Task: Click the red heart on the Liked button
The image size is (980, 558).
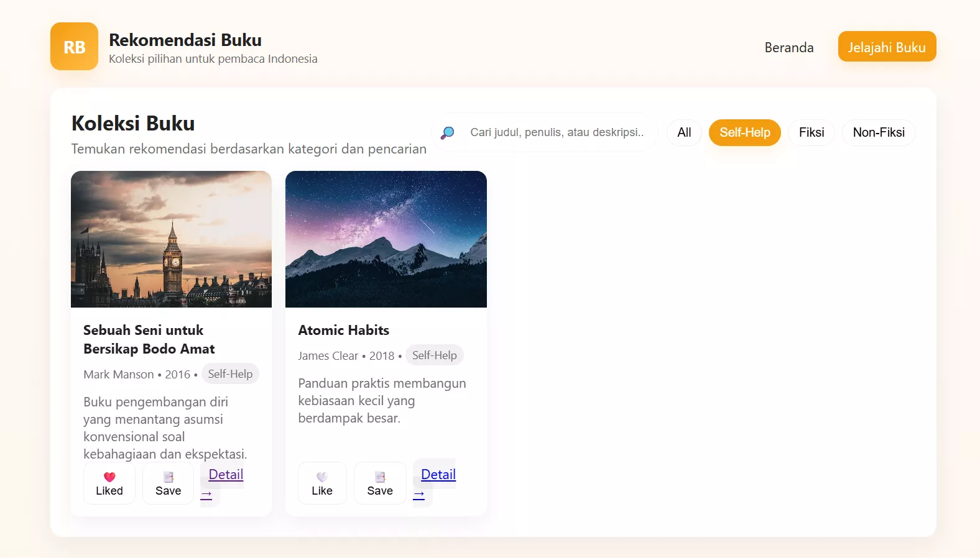Action: tap(109, 477)
